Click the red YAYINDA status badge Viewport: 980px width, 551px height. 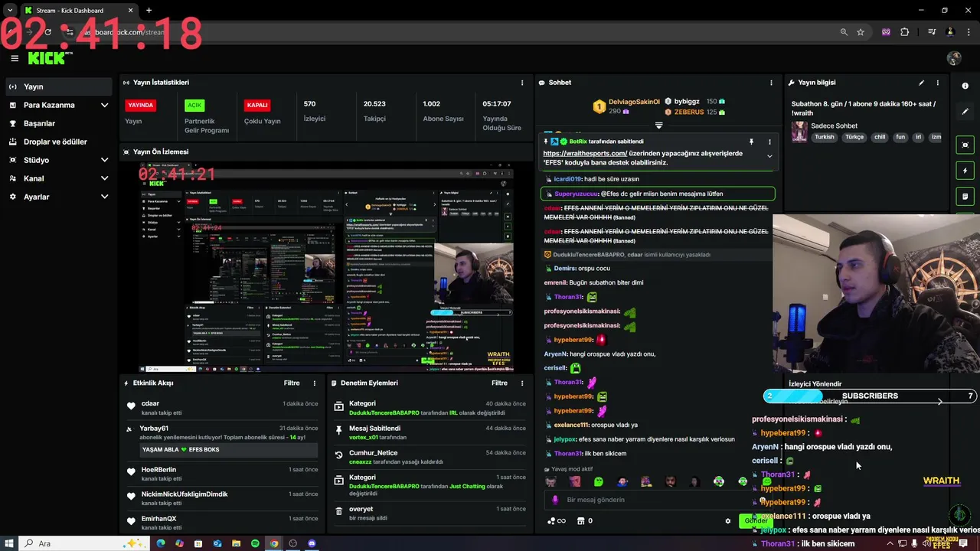(x=140, y=105)
